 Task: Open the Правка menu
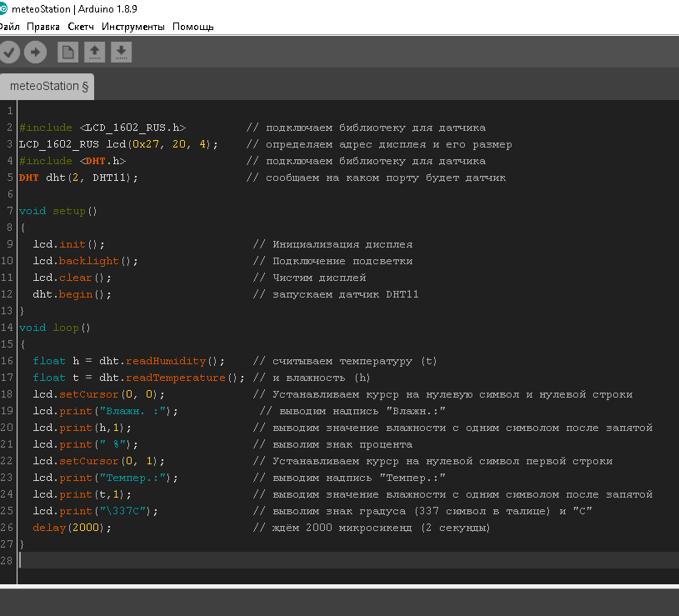[x=43, y=27]
